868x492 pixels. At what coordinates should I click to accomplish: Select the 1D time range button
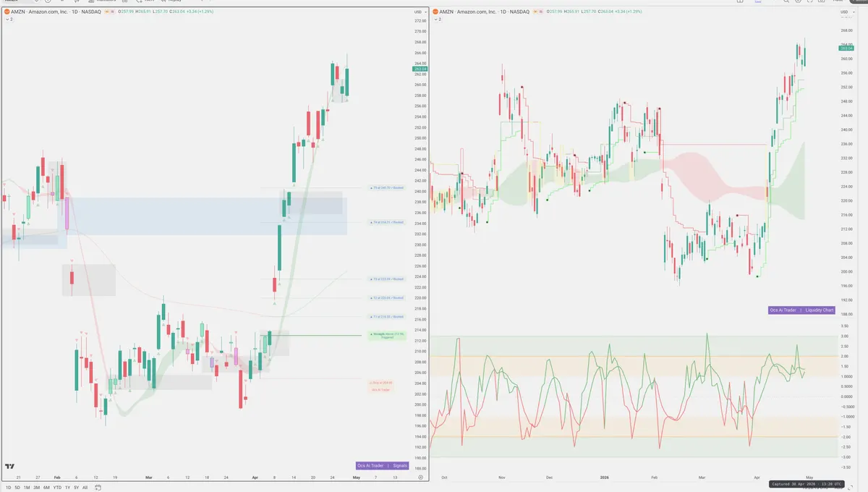tap(8, 488)
